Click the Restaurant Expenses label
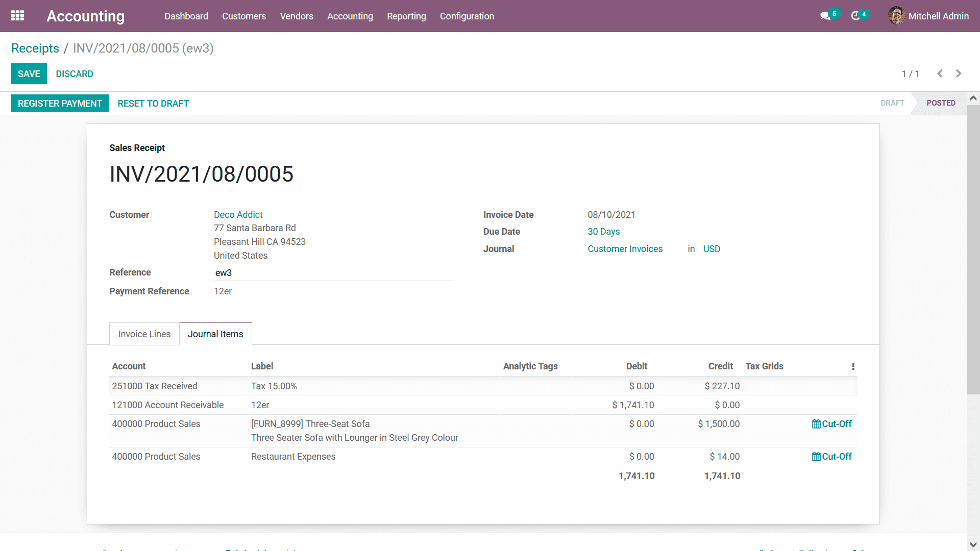The image size is (980, 551). (x=293, y=457)
